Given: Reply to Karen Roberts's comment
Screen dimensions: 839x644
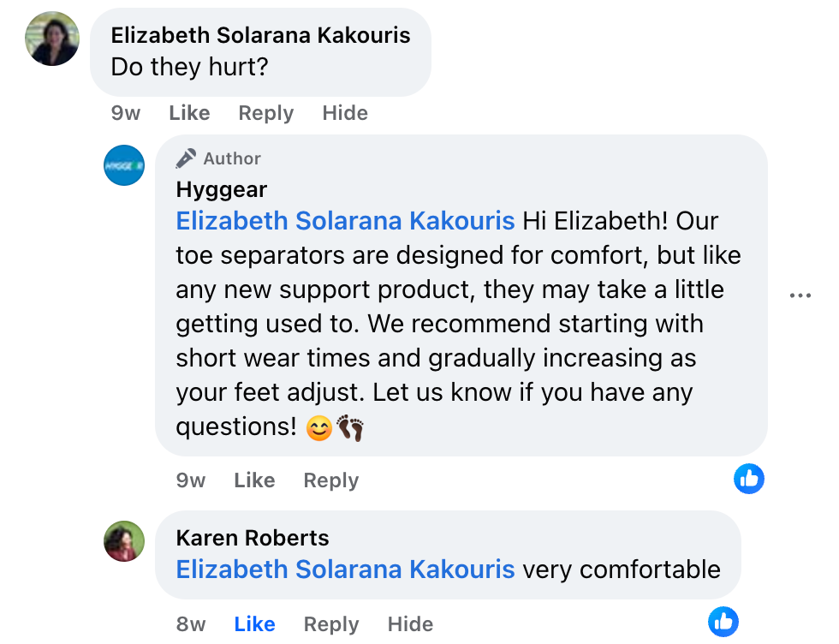Looking at the screenshot, I should (x=330, y=624).
